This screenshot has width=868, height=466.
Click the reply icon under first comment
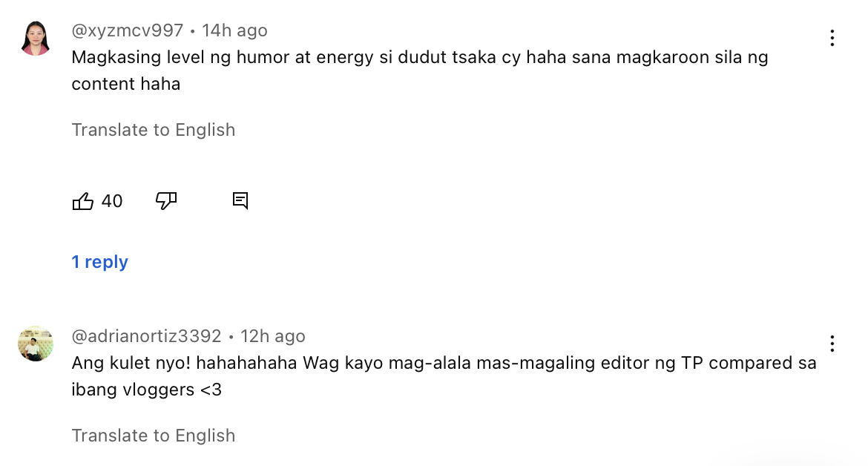click(x=240, y=201)
